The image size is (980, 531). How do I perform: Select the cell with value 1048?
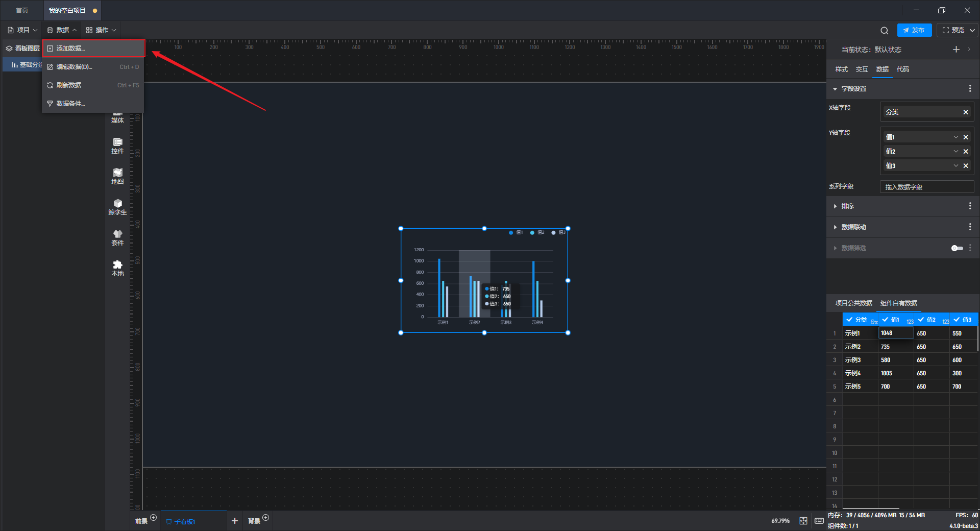click(x=896, y=333)
